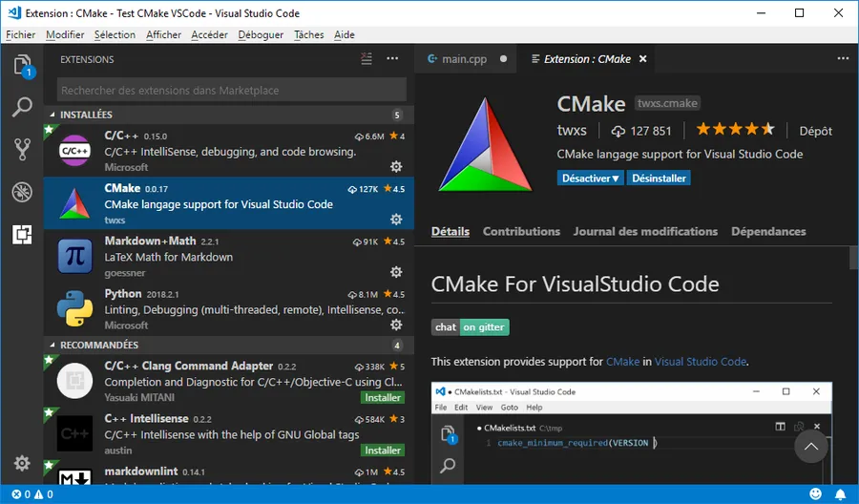Viewport: 859px width, 504px height.
Task: Open the Manage gear in activity bar
Action: point(22,464)
